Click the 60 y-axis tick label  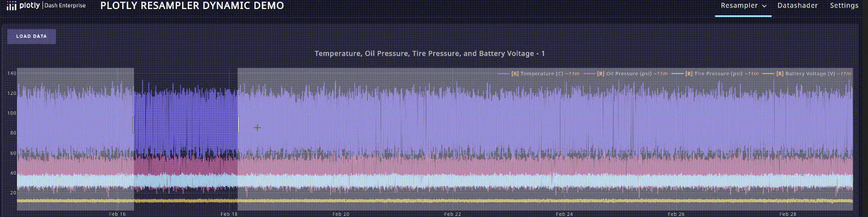coord(12,153)
